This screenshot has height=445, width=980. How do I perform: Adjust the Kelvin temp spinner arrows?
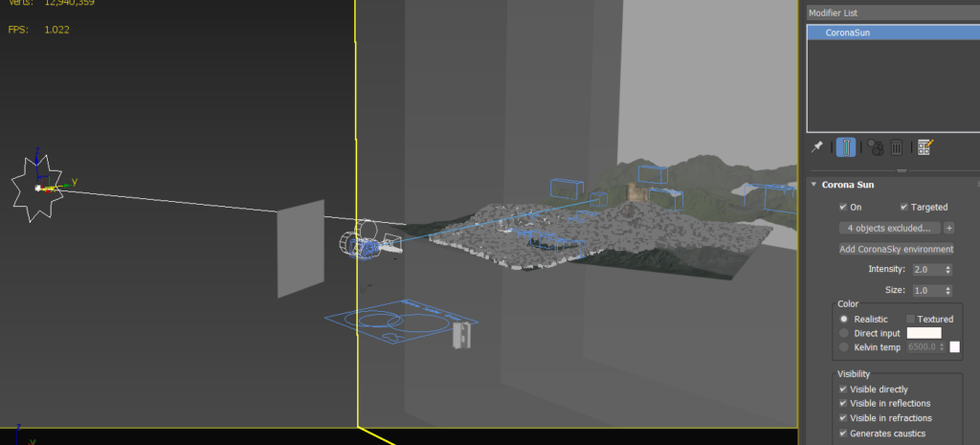[x=943, y=346]
